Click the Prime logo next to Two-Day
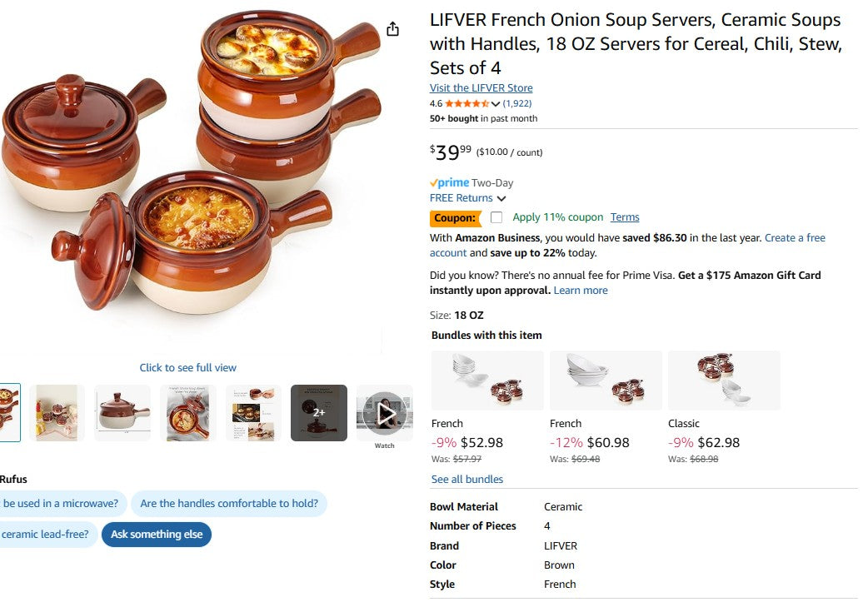Screen dimensions: 868x607 tap(450, 182)
